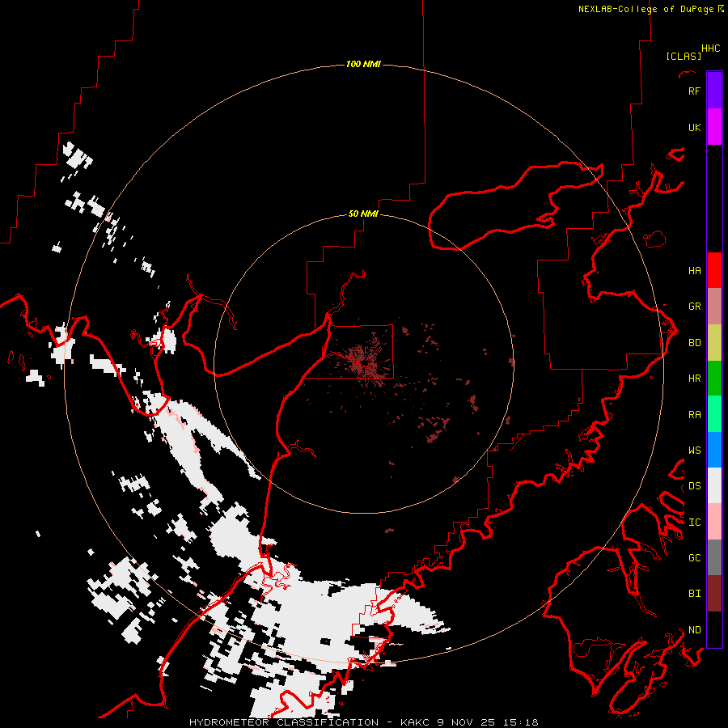
Task: Click the RF legend label
Action: click(694, 91)
